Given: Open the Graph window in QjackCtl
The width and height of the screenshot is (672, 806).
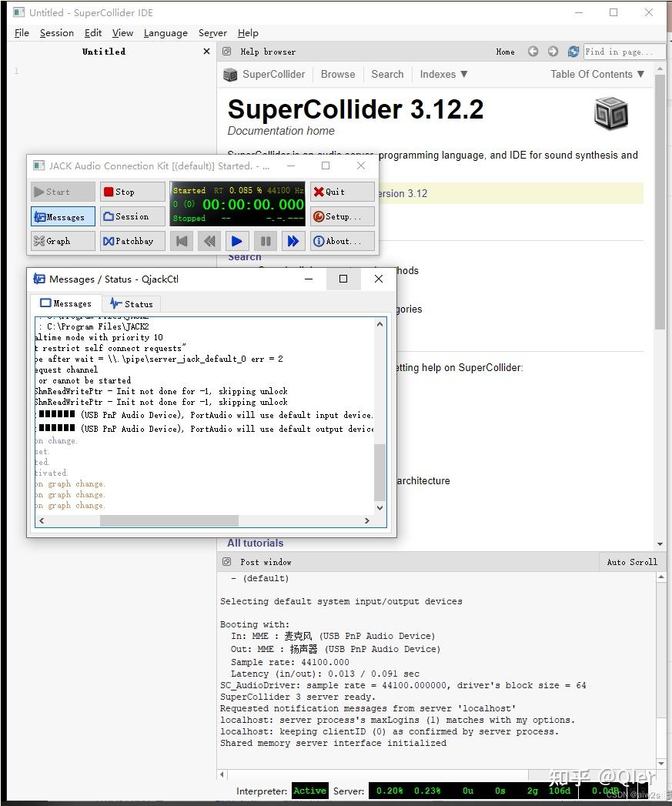Looking at the screenshot, I should [x=62, y=241].
